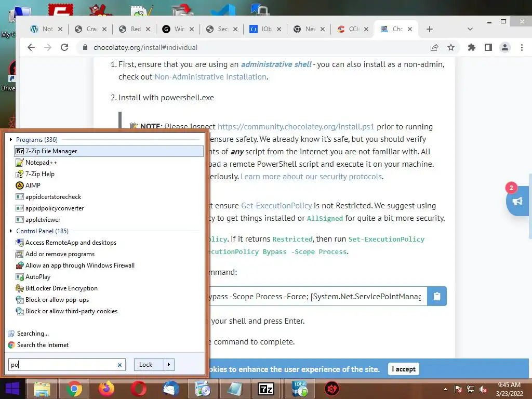Copy the install command with clipboard button
Screen dimensions: 532x399
click(437, 297)
